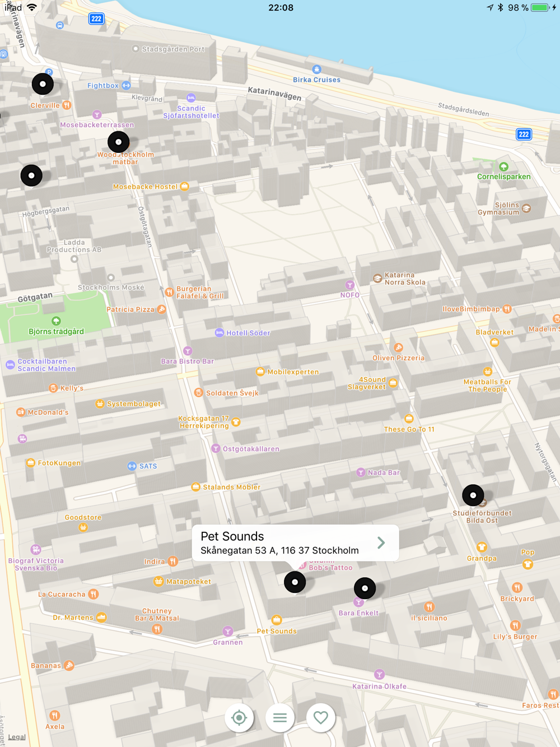Tap the Kocksgatan 17 Herrekipering label

click(203, 422)
